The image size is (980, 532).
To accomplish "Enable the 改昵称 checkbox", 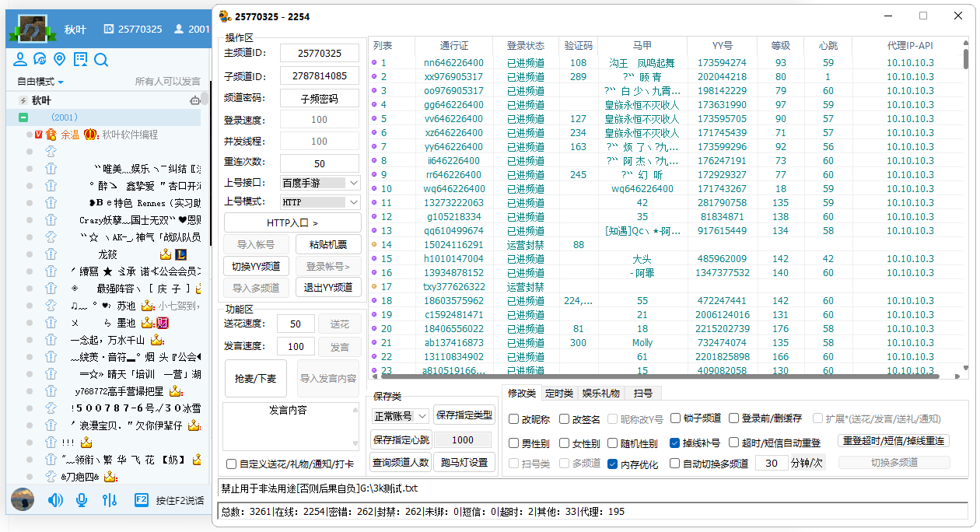I will pos(514,419).
